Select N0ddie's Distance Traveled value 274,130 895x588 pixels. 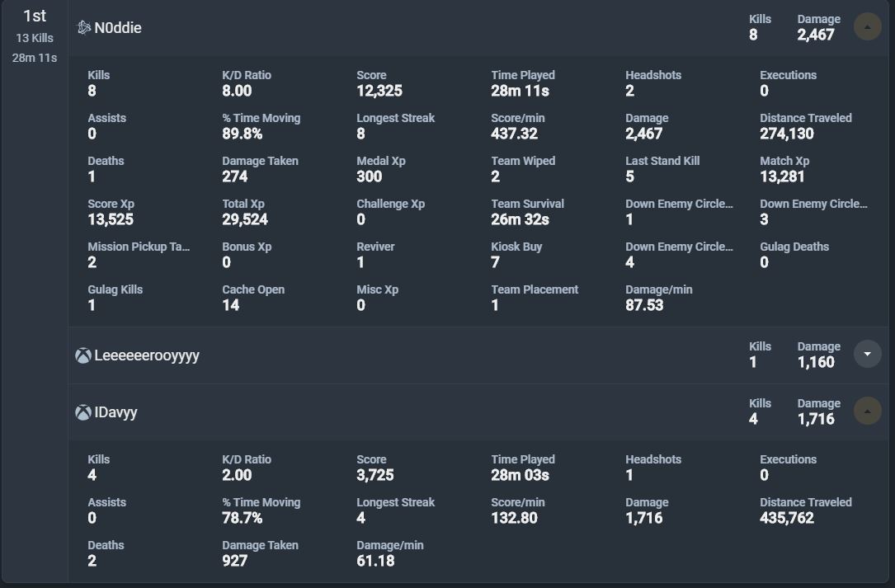coord(786,134)
